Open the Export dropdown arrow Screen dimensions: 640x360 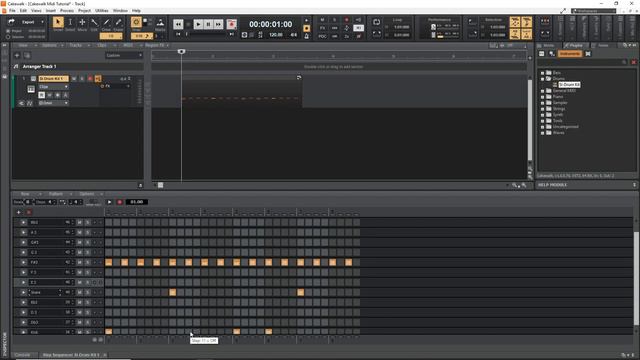point(42,22)
